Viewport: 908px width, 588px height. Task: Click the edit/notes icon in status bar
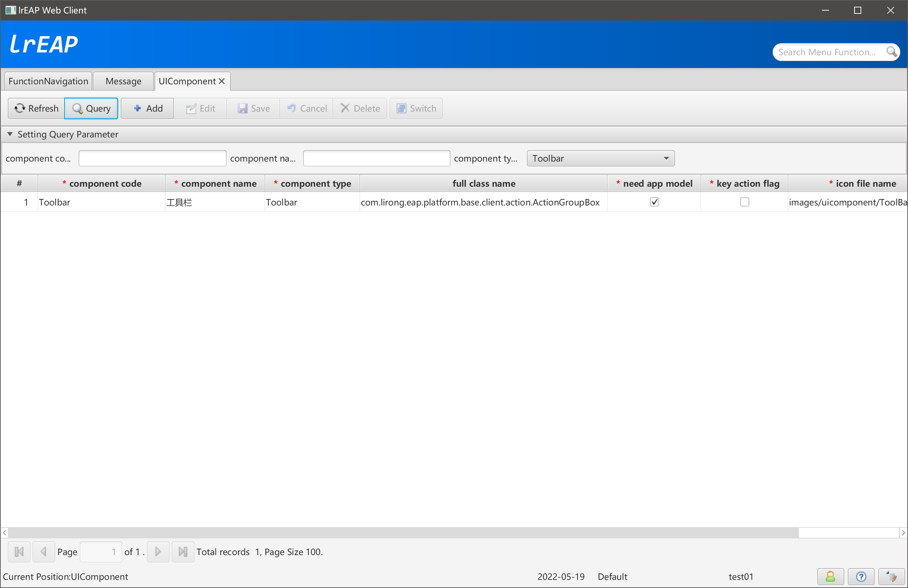891,576
